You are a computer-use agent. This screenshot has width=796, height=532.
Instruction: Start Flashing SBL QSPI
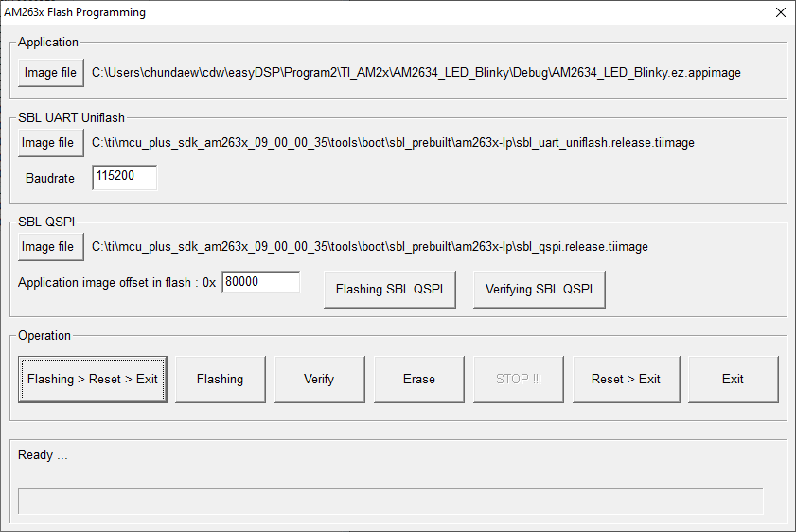click(390, 290)
